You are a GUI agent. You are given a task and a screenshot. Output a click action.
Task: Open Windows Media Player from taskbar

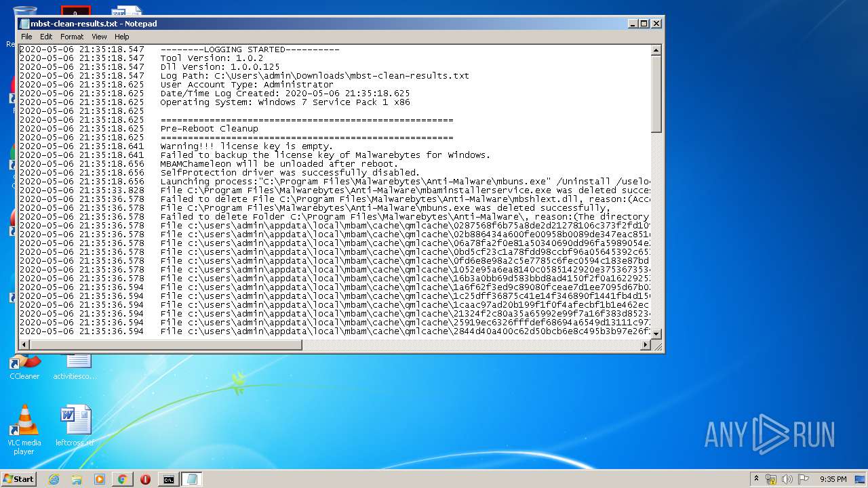[100, 479]
